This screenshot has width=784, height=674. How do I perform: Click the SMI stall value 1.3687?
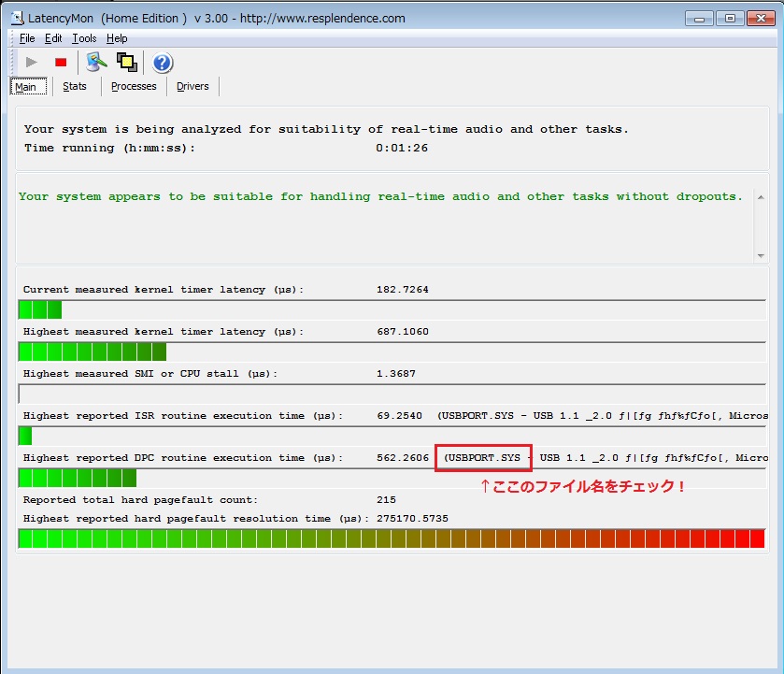click(x=396, y=374)
